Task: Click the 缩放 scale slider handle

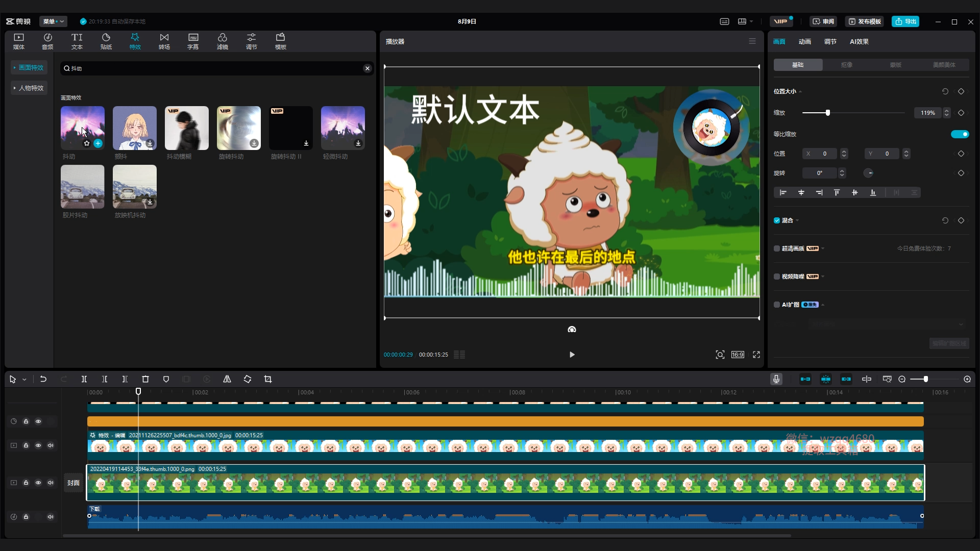Action: 827,113
